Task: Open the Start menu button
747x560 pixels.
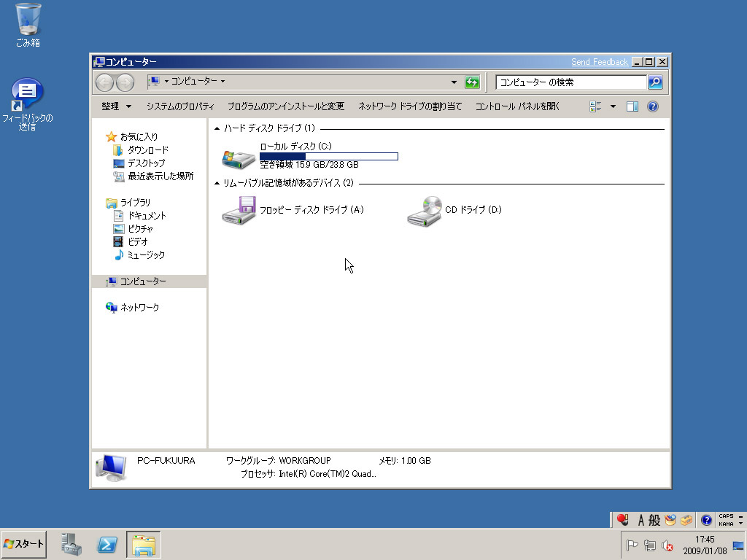Action: click(24, 544)
